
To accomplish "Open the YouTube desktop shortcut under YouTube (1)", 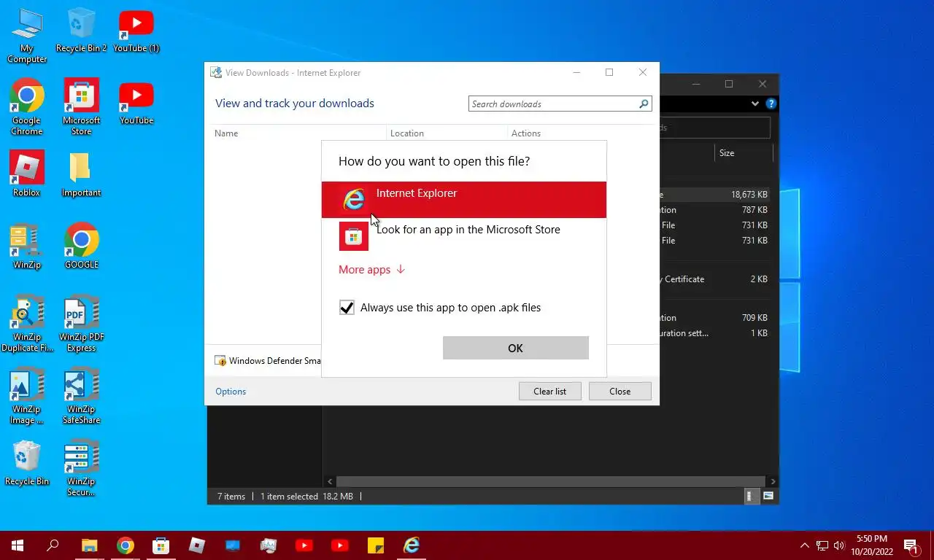I will pyautogui.click(x=136, y=102).
